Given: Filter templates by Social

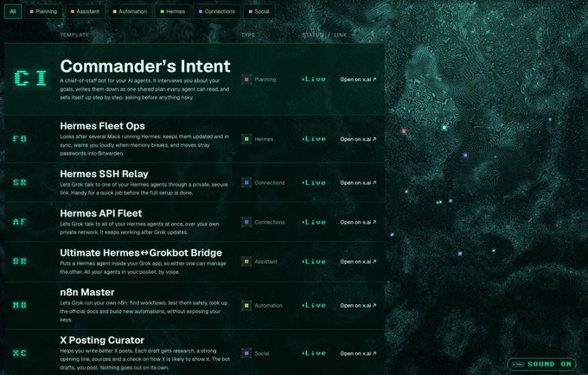Looking at the screenshot, I should click(259, 11).
